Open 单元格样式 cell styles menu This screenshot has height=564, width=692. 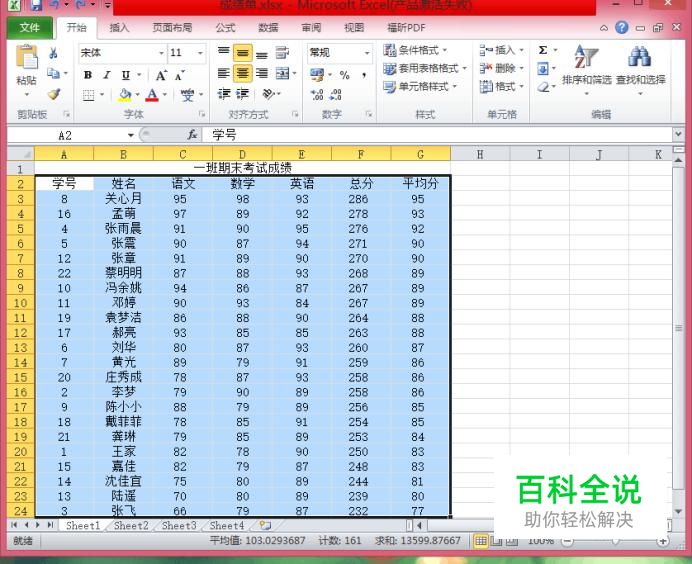pyautogui.click(x=420, y=86)
